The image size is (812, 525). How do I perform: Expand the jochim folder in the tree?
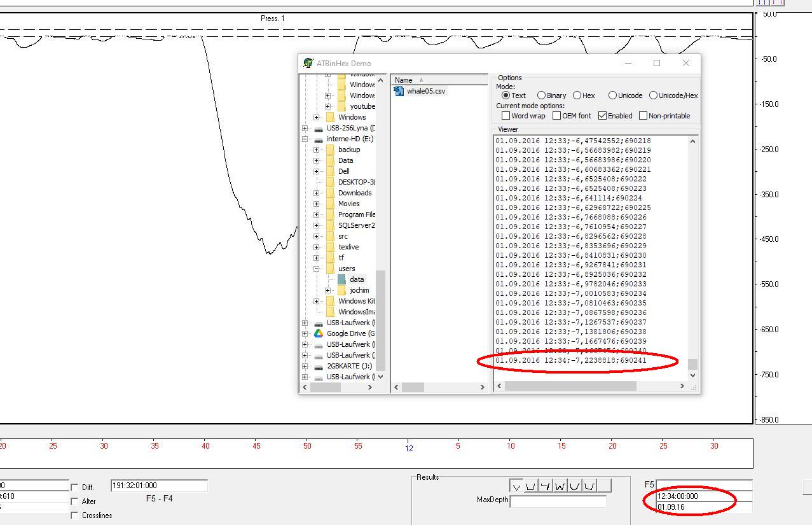pyautogui.click(x=328, y=290)
